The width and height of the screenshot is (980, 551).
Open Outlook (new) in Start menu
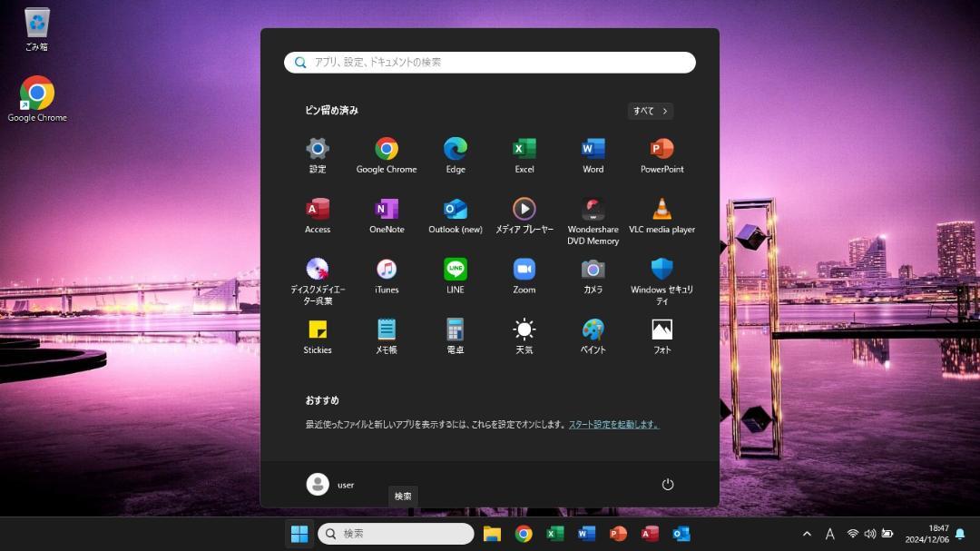click(x=455, y=216)
